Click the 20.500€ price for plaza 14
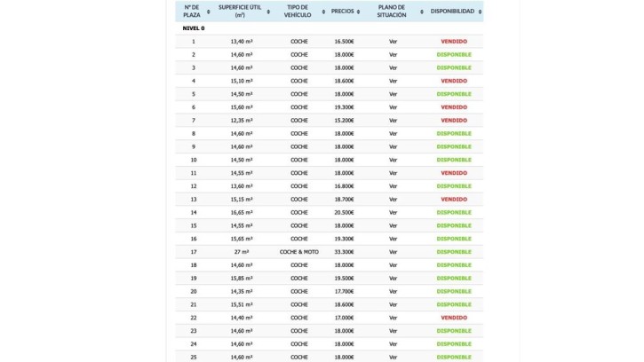The height and width of the screenshot is (362, 644). tap(344, 213)
